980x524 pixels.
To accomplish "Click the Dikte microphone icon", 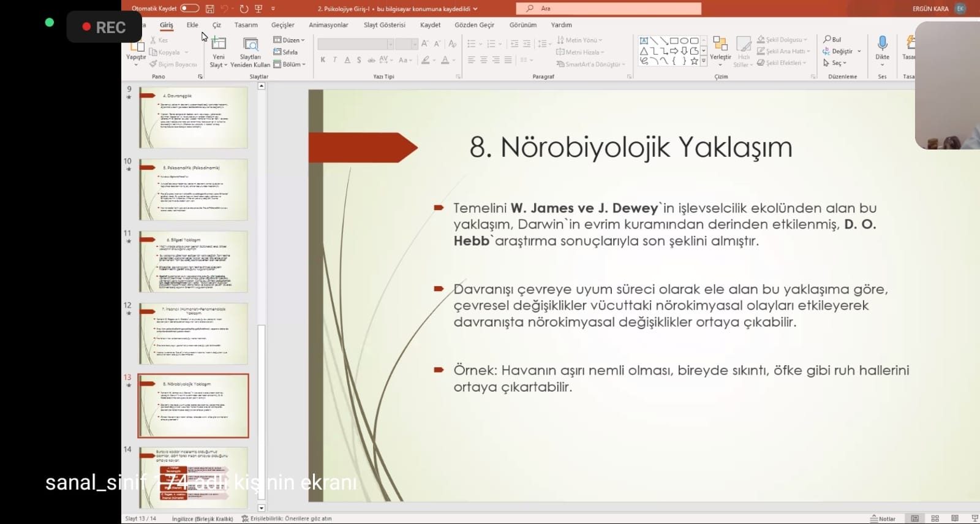I will [x=883, y=43].
